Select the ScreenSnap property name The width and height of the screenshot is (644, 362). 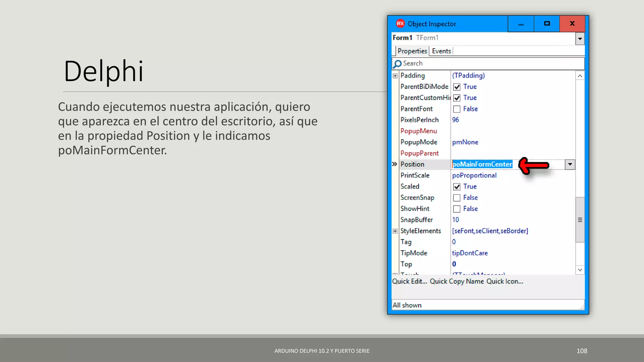coord(417,198)
